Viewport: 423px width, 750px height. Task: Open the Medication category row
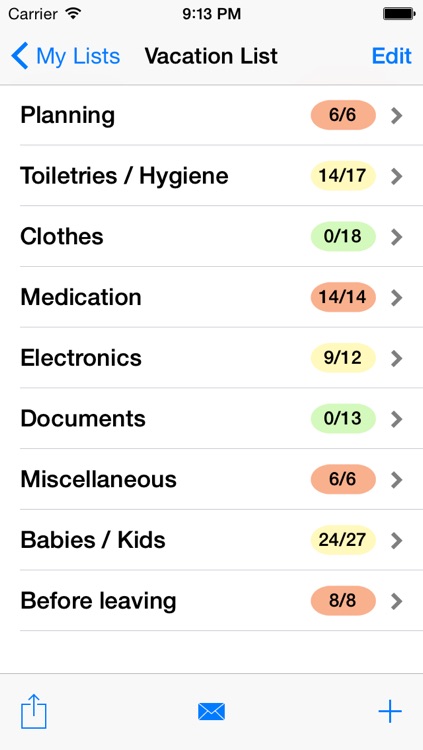click(212, 298)
